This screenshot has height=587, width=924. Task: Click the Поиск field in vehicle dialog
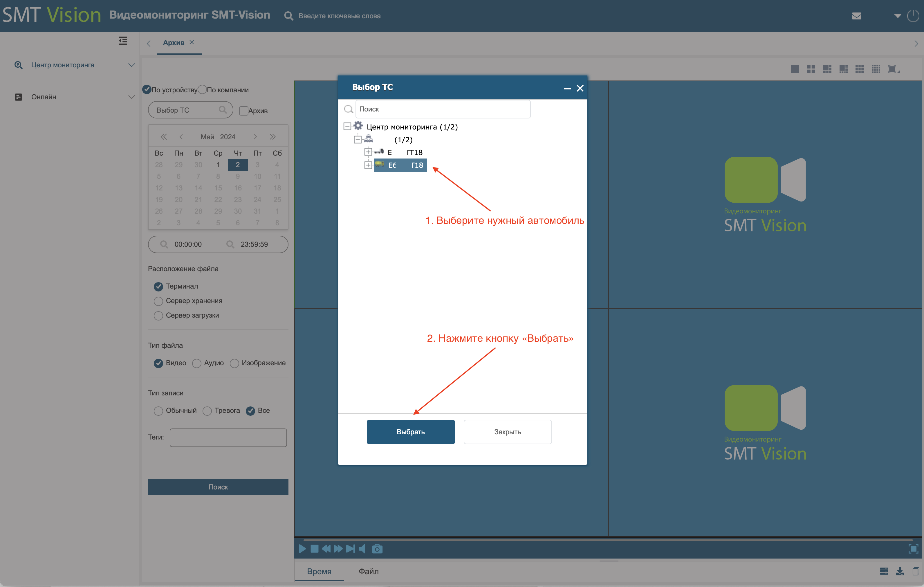[x=443, y=109]
